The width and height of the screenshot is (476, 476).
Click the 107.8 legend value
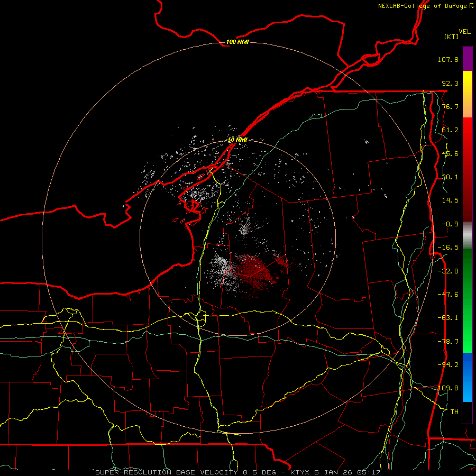(448, 59)
